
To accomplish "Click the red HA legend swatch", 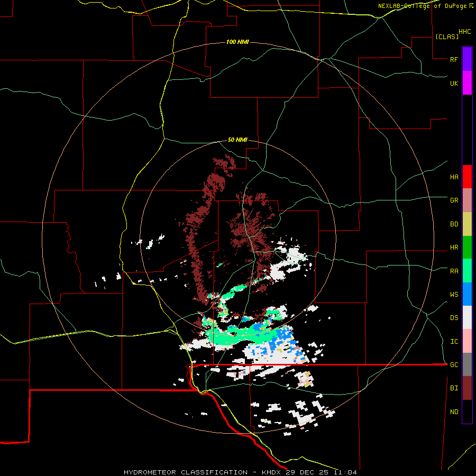I will [x=467, y=177].
